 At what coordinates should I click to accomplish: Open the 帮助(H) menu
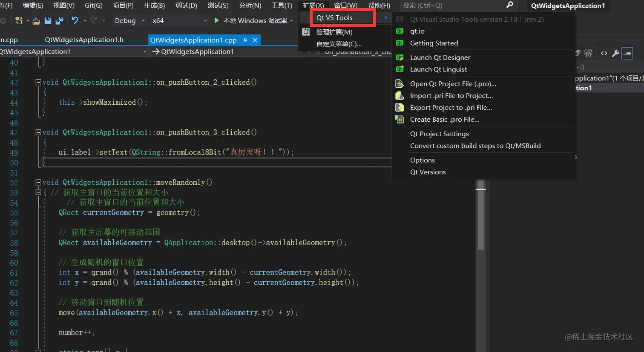click(x=379, y=6)
